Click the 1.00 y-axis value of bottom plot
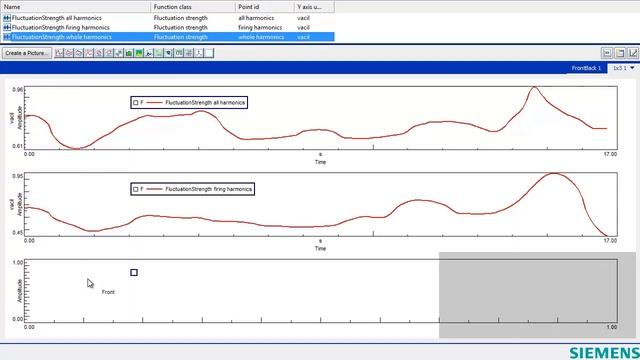This screenshot has height=360, width=640. [x=18, y=262]
